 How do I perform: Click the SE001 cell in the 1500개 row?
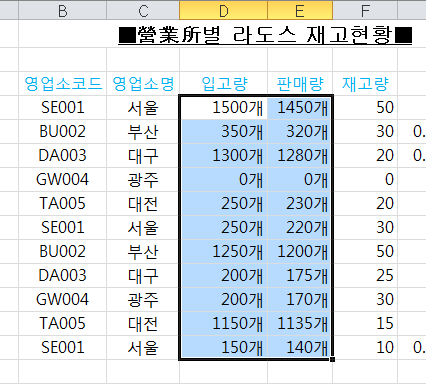(62, 107)
